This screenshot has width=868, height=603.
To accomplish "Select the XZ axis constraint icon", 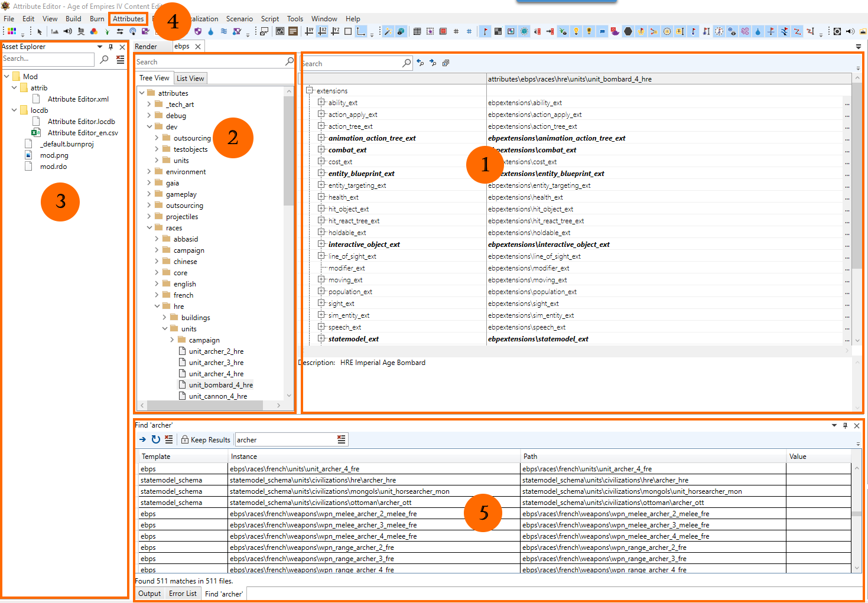I will (322, 31).
